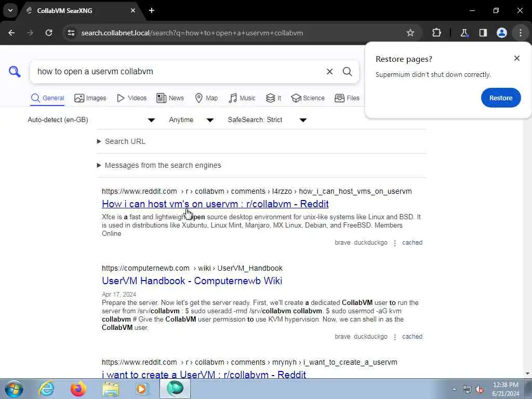
Task: Switch to the News tab
Action: coord(170,98)
